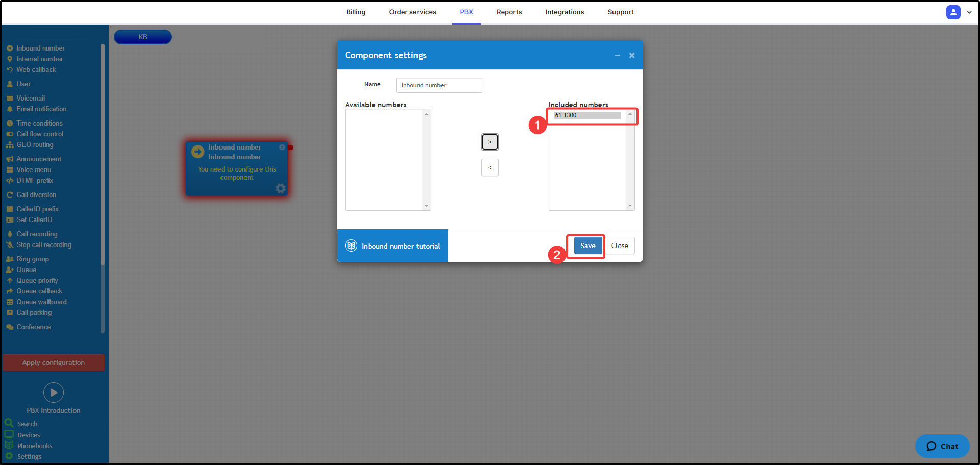Minimize the Component settings dialog

click(x=617, y=55)
